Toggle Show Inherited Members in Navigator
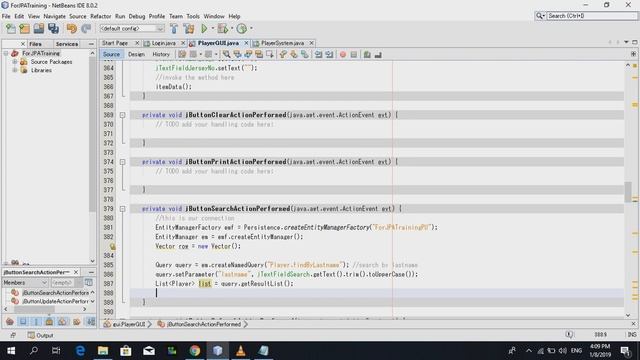640x360 pixels. point(10,322)
